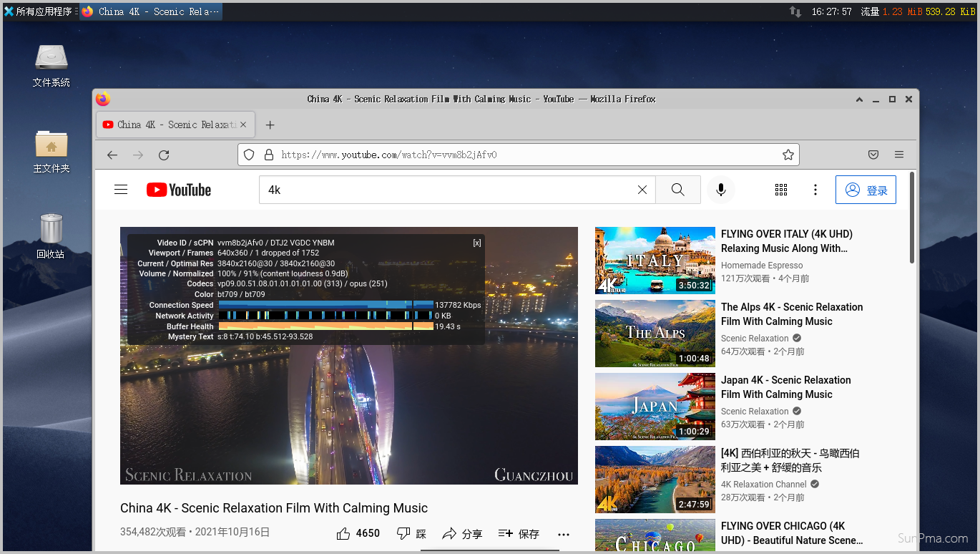Open the Firefox application menu
Viewport: 980px width, 554px height.
pos(899,155)
